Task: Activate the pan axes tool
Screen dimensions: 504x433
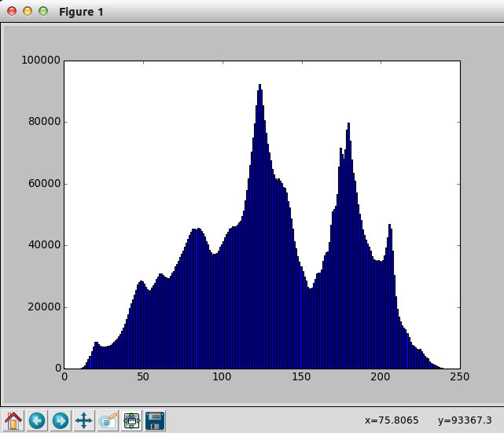Action: (x=84, y=420)
